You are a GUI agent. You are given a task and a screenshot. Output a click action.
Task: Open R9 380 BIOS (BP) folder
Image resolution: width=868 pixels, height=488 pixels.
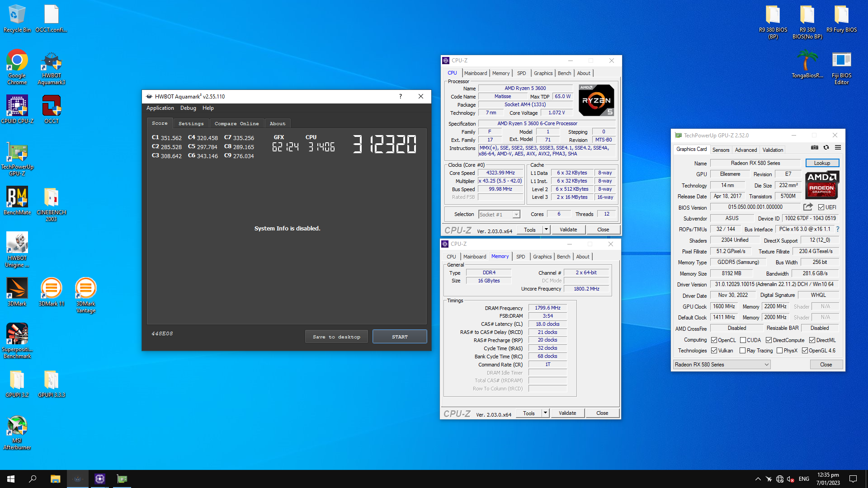pyautogui.click(x=773, y=22)
